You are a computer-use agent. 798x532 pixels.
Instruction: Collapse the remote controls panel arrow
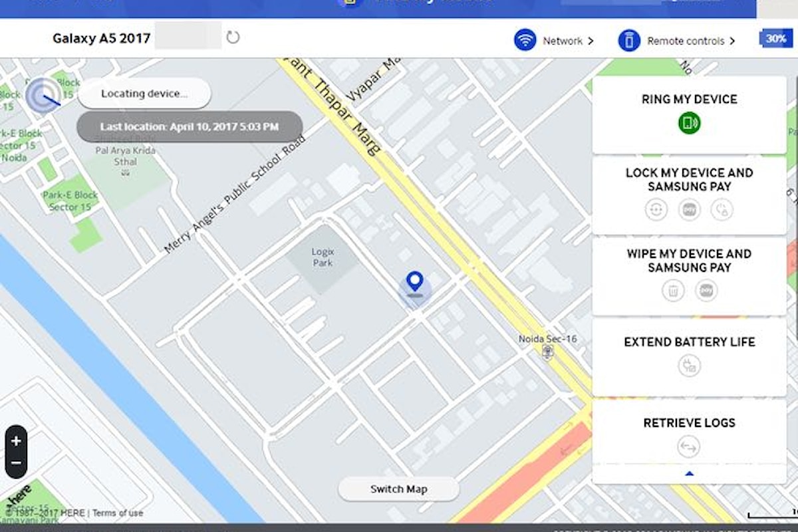tap(689, 473)
